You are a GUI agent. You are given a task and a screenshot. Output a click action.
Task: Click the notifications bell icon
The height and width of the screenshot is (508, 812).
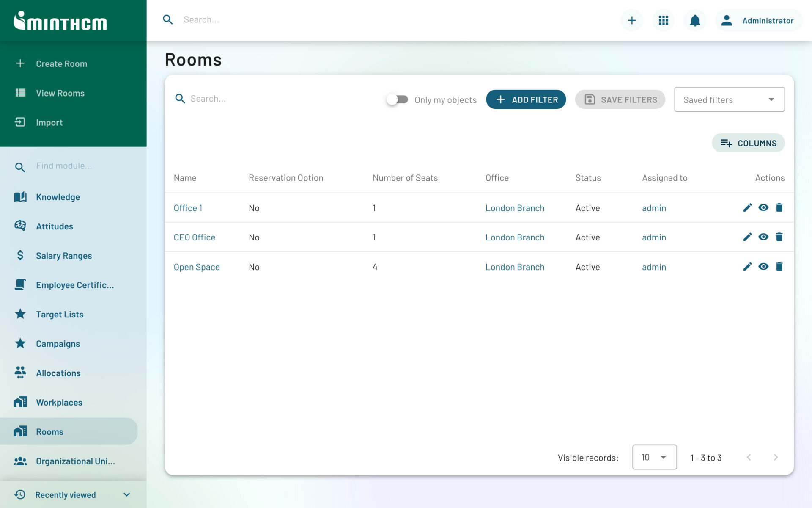[694, 20]
